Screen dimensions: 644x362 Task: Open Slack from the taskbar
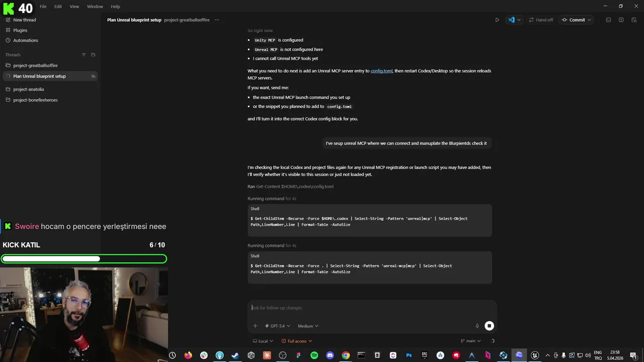click(x=204, y=355)
